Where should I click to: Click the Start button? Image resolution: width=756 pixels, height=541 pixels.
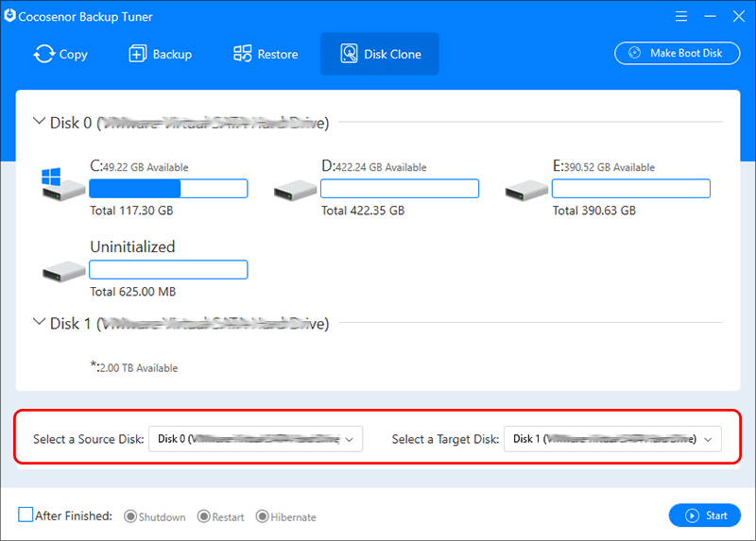pos(704,516)
